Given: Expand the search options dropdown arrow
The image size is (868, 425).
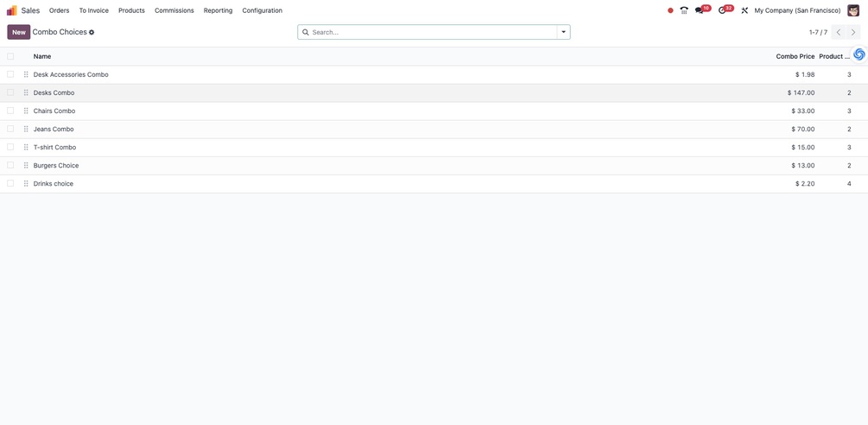Looking at the screenshot, I should pos(563,32).
